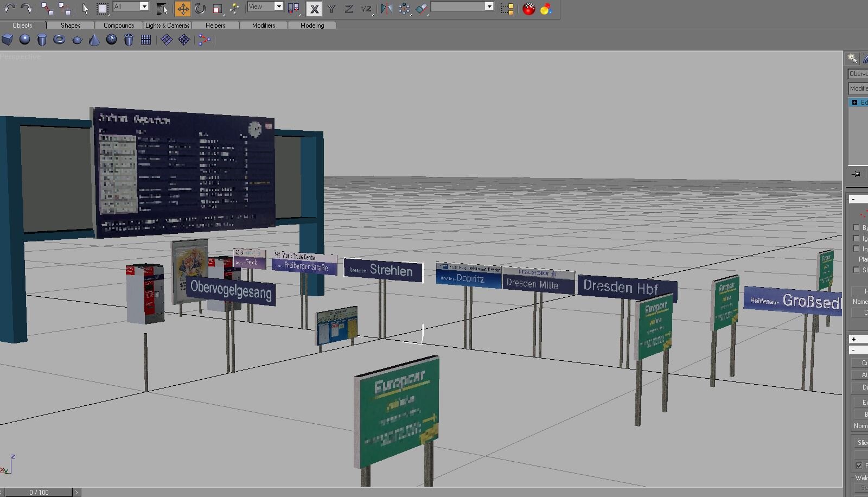Redo the last undone action
This screenshot has width=868, height=497.
26,8
